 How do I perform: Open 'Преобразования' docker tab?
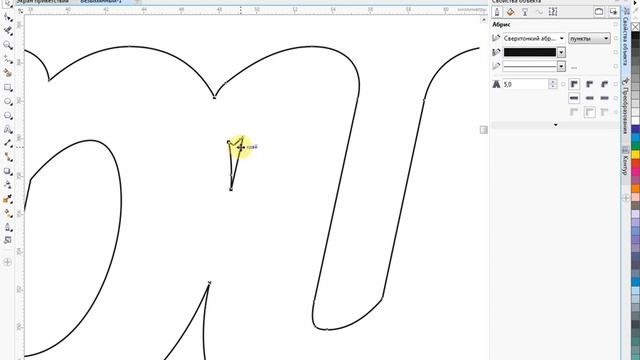click(x=625, y=107)
